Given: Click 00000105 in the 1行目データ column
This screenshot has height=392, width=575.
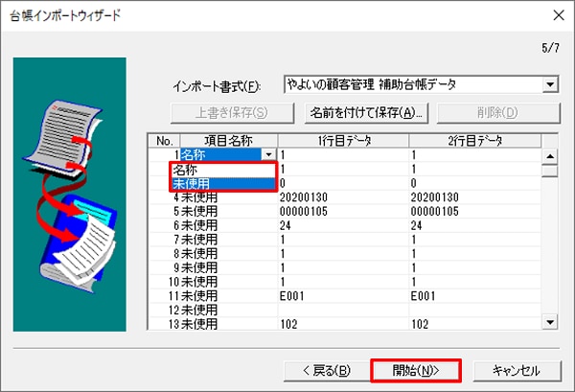Looking at the screenshot, I should click(x=303, y=211).
